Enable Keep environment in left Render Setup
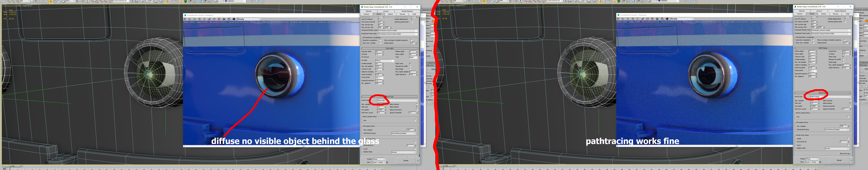 (417, 110)
